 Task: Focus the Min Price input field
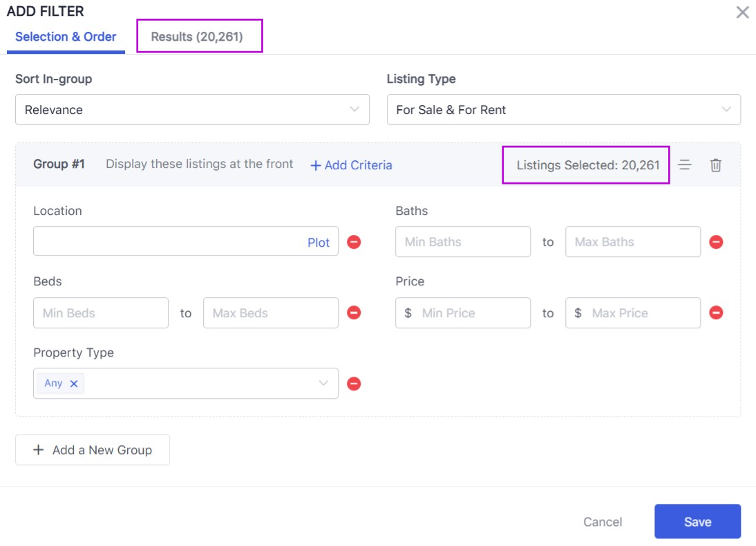point(470,313)
